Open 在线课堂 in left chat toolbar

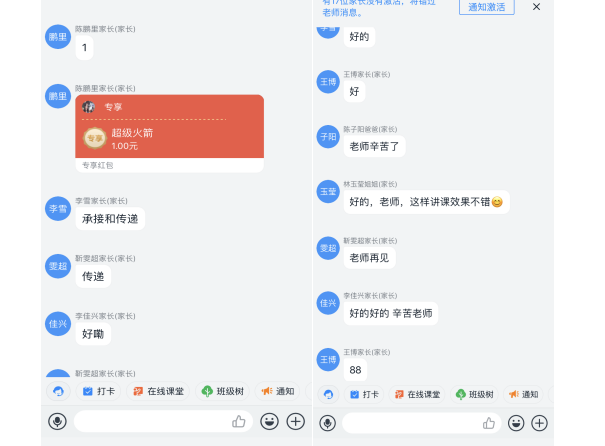(x=158, y=391)
